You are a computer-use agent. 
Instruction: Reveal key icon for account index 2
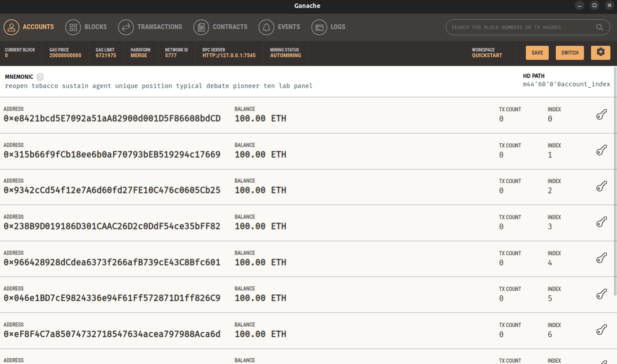pyautogui.click(x=601, y=186)
